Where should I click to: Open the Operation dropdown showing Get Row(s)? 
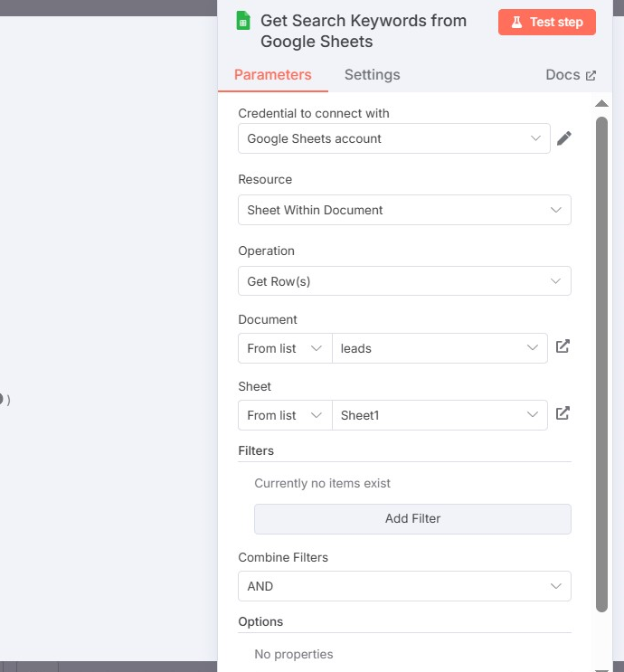pyautogui.click(x=404, y=281)
